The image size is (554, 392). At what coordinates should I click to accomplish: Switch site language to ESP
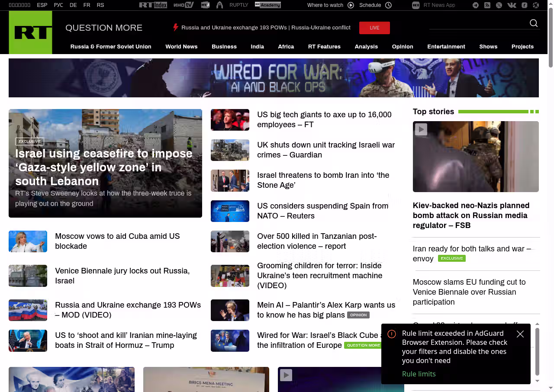pyautogui.click(x=42, y=5)
